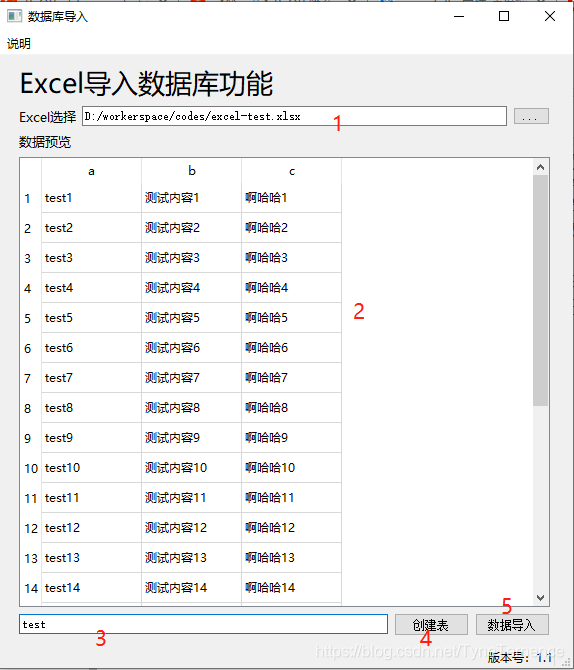Select cell '测试内容10'
This screenshot has width=574, height=670.
coord(191,468)
